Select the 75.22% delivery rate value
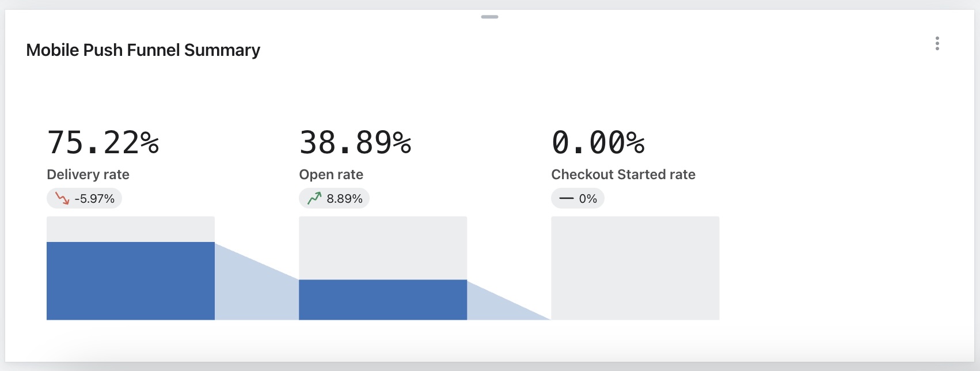Image resolution: width=980 pixels, height=371 pixels. pyautogui.click(x=103, y=142)
